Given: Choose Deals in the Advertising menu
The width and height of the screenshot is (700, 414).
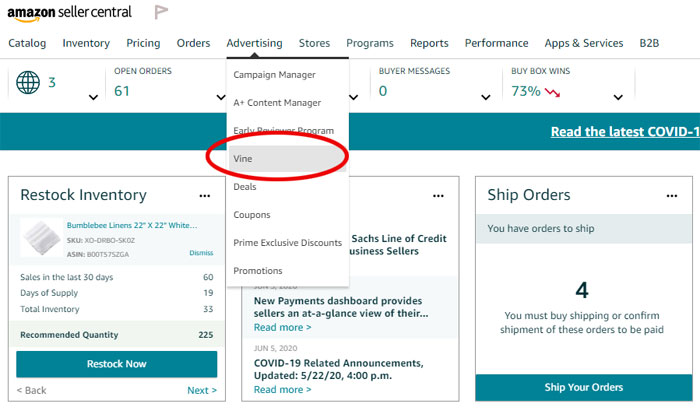Looking at the screenshot, I should (x=288, y=187).
